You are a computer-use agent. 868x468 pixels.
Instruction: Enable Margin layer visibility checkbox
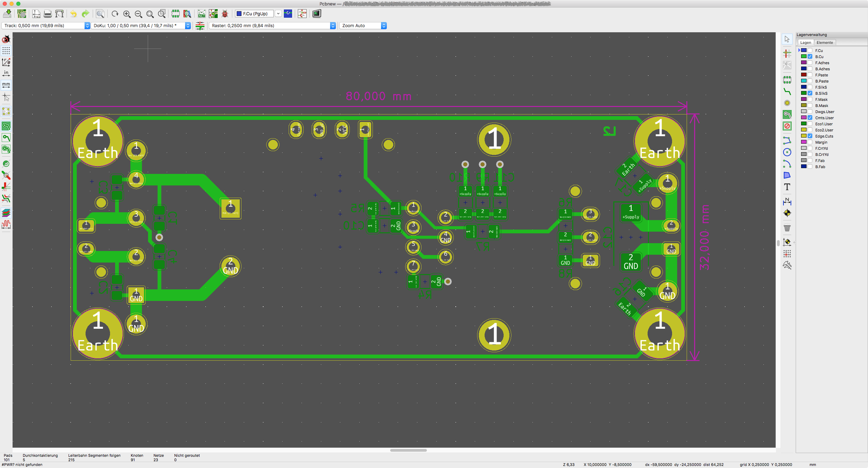(x=810, y=142)
